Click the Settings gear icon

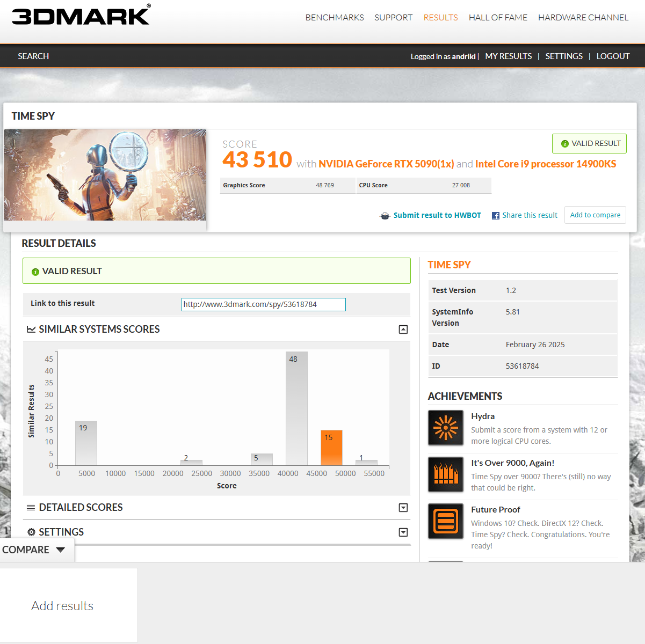(x=31, y=532)
